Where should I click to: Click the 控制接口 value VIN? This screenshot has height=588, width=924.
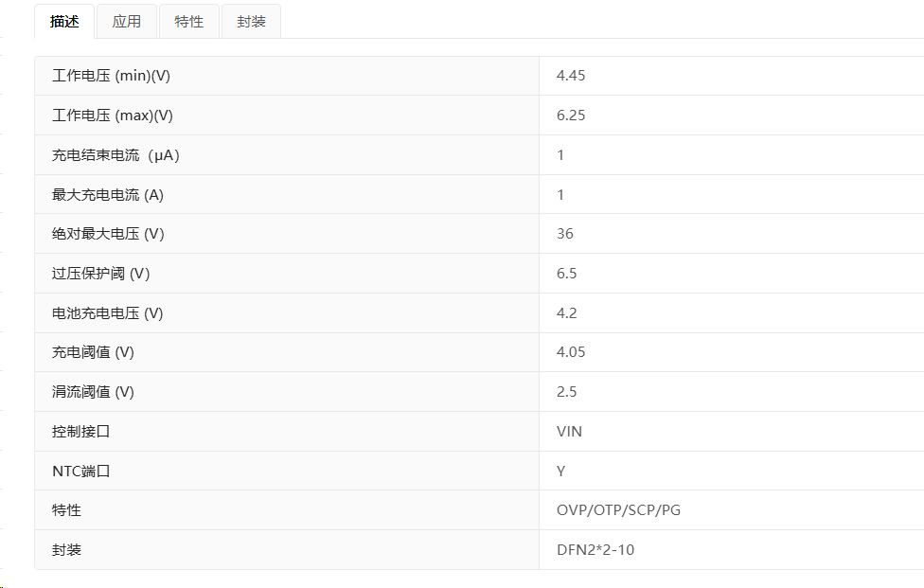569,431
